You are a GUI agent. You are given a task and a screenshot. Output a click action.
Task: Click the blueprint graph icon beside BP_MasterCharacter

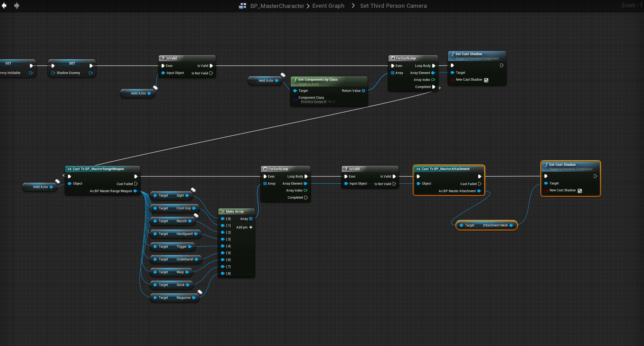tap(242, 6)
